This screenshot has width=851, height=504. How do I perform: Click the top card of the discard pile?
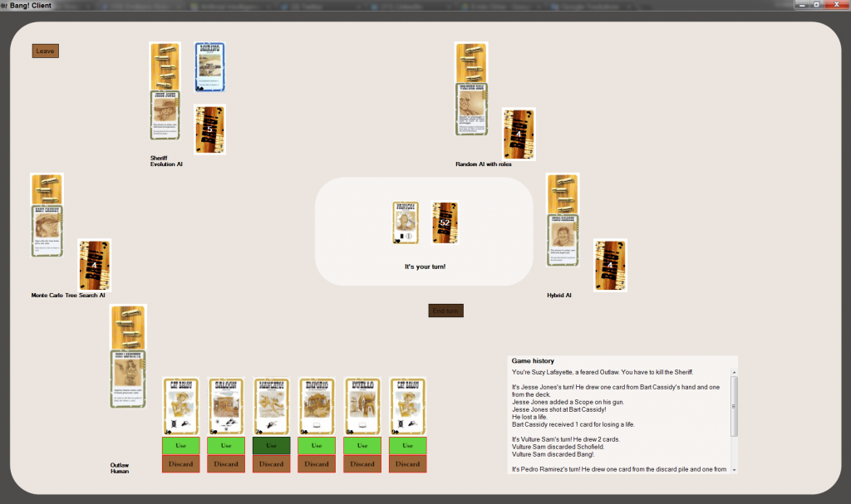pos(406,223)
